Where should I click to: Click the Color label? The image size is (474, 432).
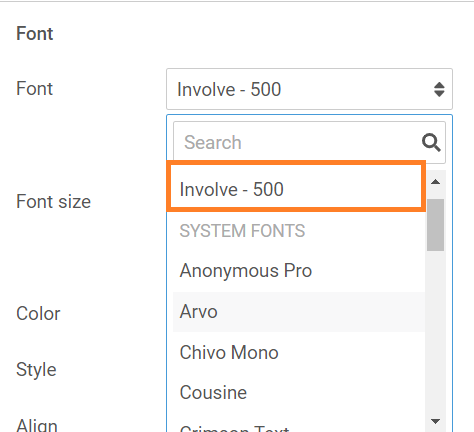(x=38, y=314)
